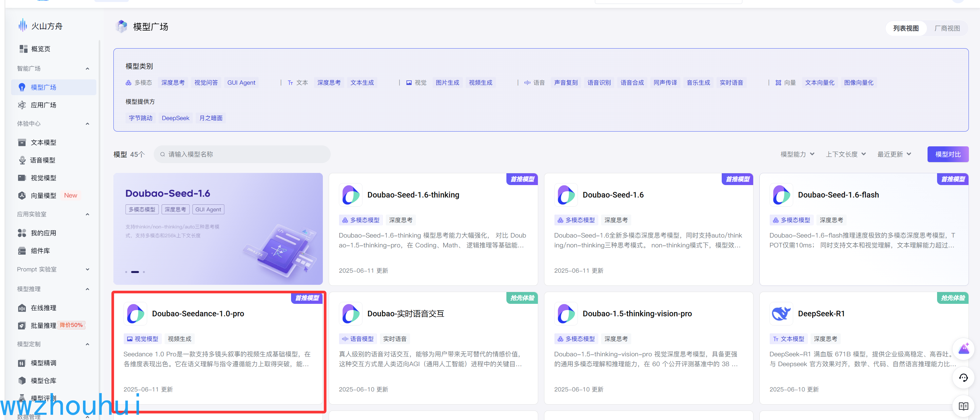This screenshot has width=980, height=420.
Task: Click the DeepSeek-R1 whale icon
Action: pos(781,314)
